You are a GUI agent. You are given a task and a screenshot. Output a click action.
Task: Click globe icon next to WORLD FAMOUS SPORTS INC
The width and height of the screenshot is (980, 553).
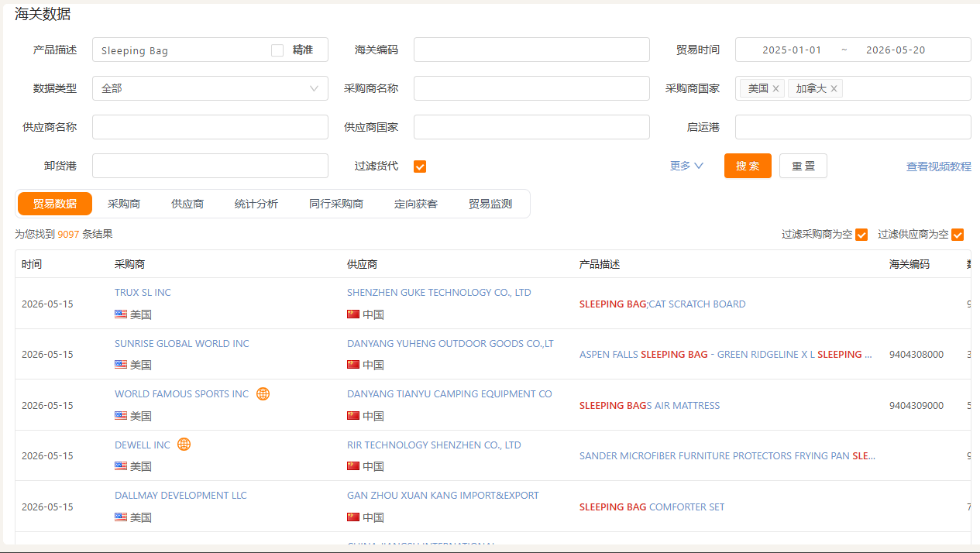pos(263,393)
